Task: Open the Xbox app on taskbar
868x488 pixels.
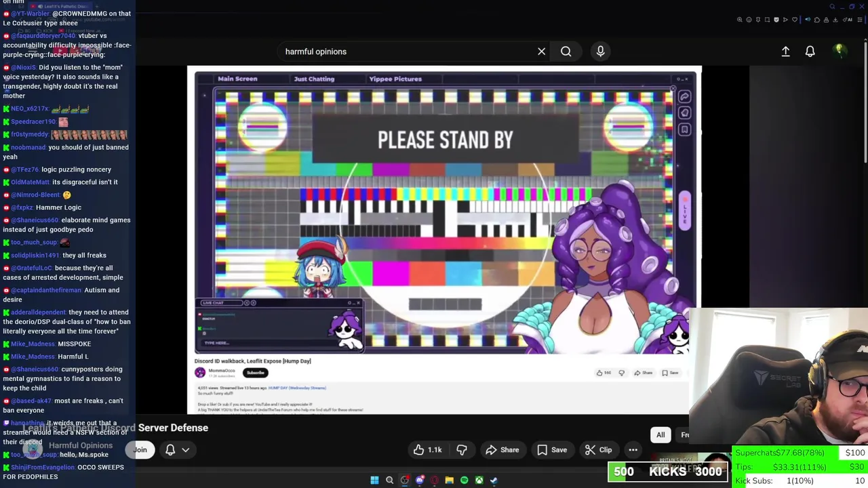Action: click(x=479, y=480)
